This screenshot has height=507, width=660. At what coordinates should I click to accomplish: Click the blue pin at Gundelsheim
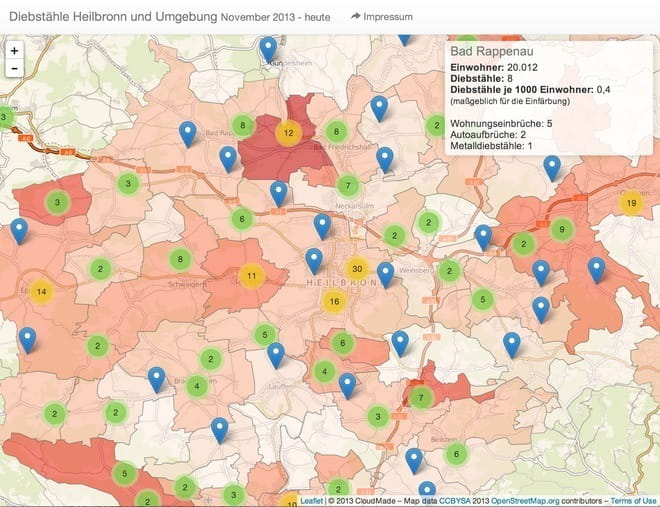268,49
